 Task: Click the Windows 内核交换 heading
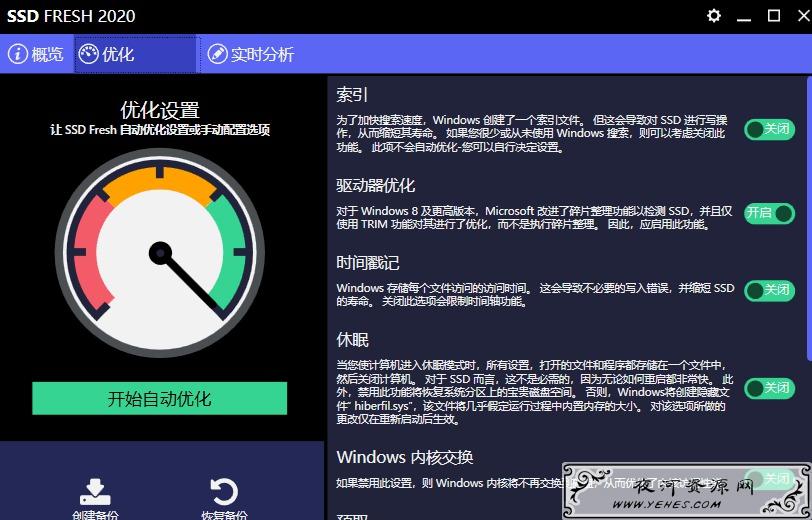405,457
